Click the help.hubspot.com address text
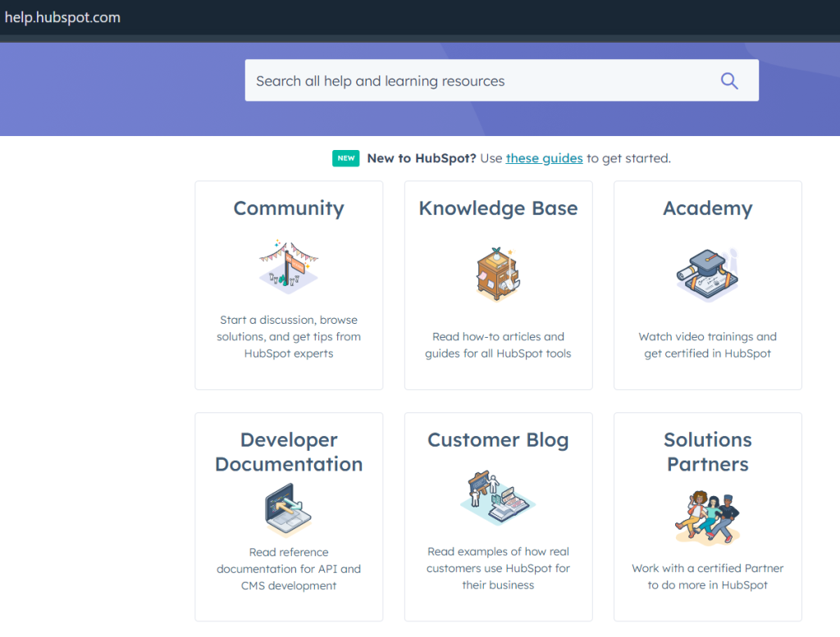 pyautogui.click(x=62, y=17)
